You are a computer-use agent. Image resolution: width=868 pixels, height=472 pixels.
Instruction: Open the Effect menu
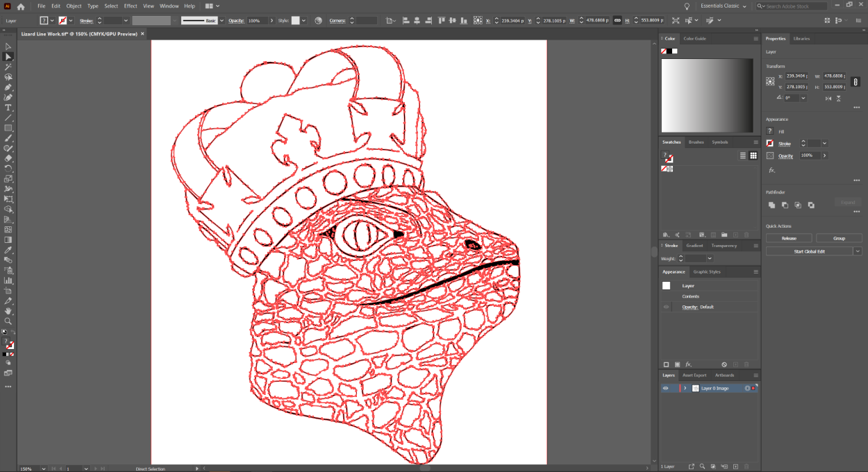click(131, 6)
